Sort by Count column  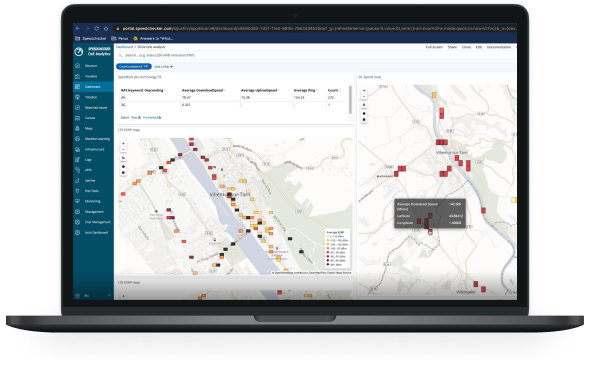(x=334, y=90)
